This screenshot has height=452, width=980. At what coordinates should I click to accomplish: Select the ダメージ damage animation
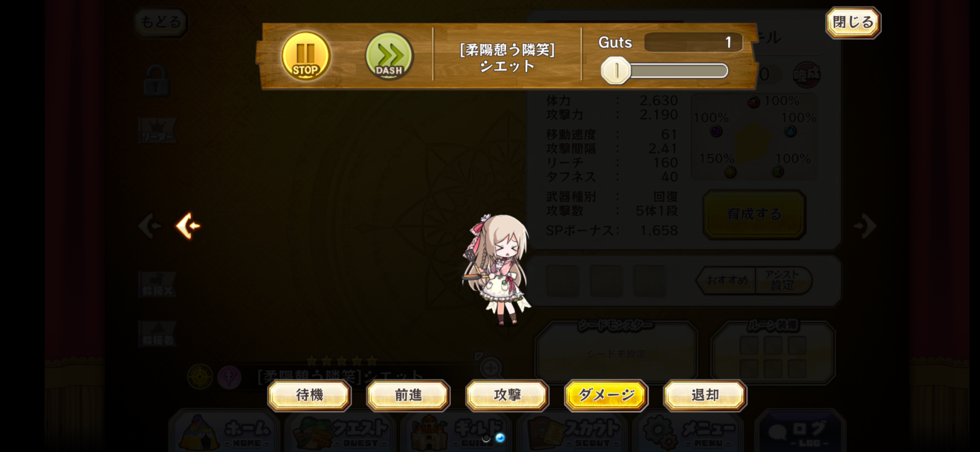606,395
